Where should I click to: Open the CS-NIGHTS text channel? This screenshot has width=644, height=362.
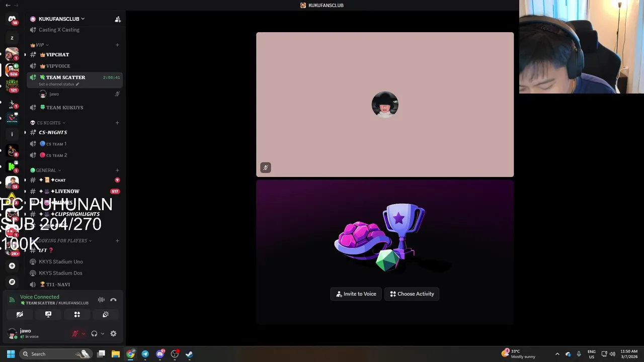tap(74, 132)
